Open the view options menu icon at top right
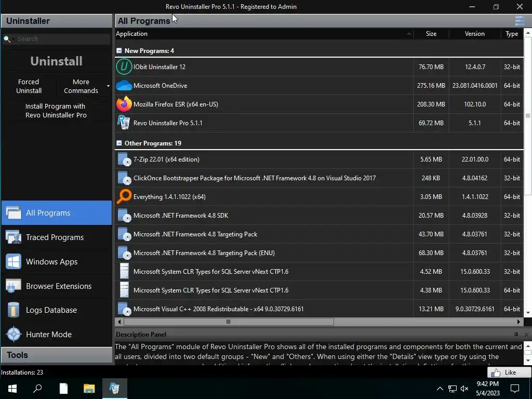 520,21
